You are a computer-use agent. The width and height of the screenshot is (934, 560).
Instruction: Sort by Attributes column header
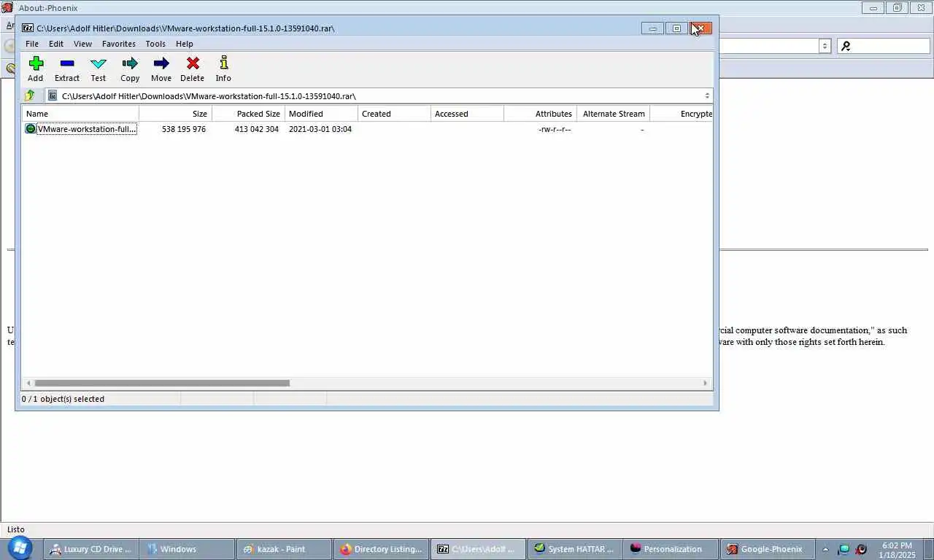540,114
